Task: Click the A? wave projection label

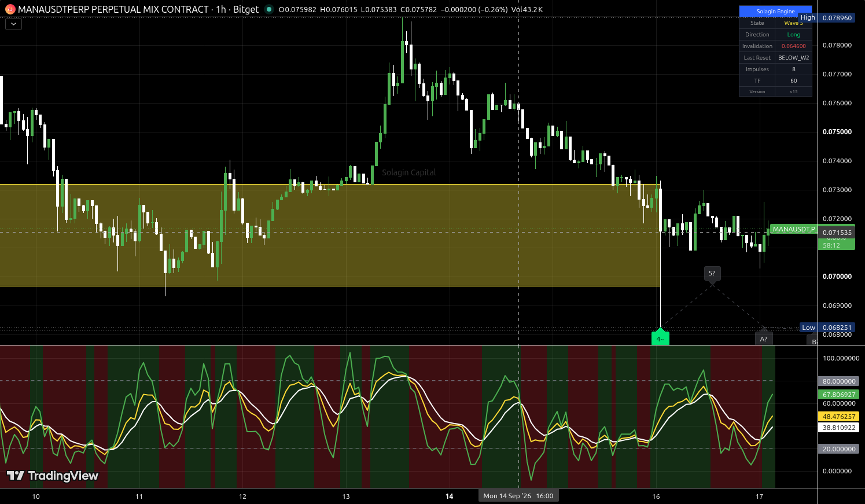Action: point(763,339)
